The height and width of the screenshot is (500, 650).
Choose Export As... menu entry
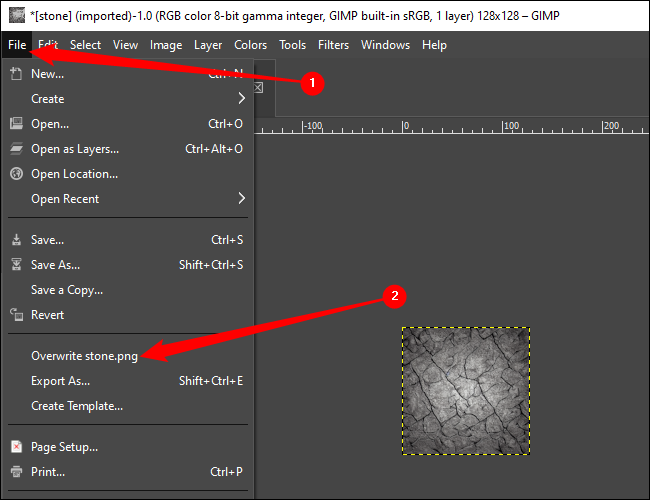(128, 381)
